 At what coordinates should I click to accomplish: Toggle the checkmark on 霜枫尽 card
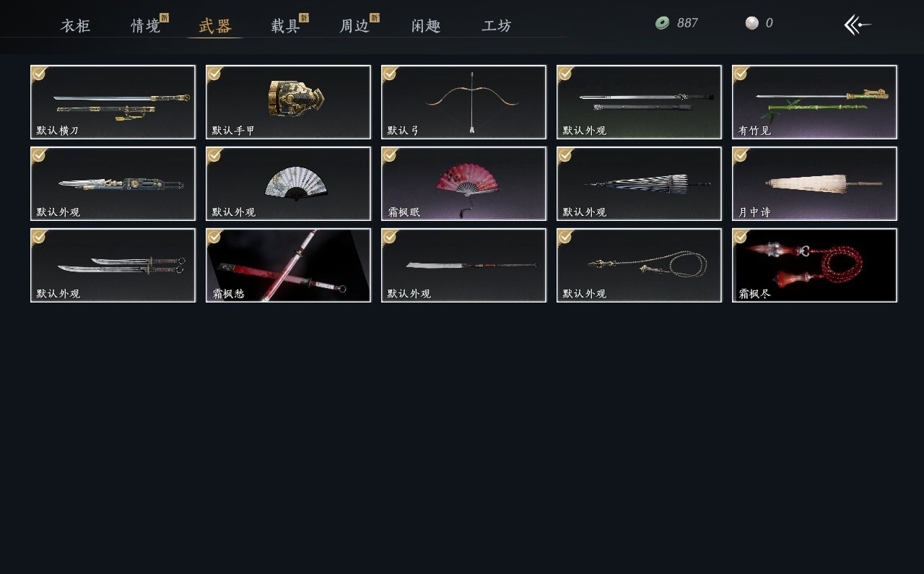point(740,236)
